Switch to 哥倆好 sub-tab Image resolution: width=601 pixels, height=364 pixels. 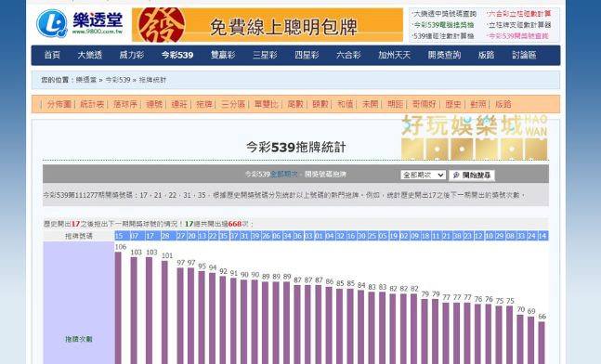424,104
